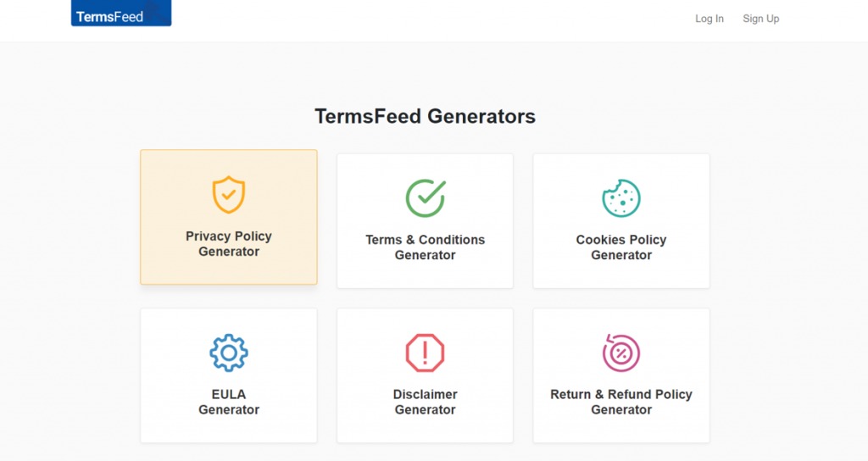Select the "Terms & Conditions Generator" label text
Viewport: 868px width, 461px height.
pyautogui.click(x=426, y=247)
